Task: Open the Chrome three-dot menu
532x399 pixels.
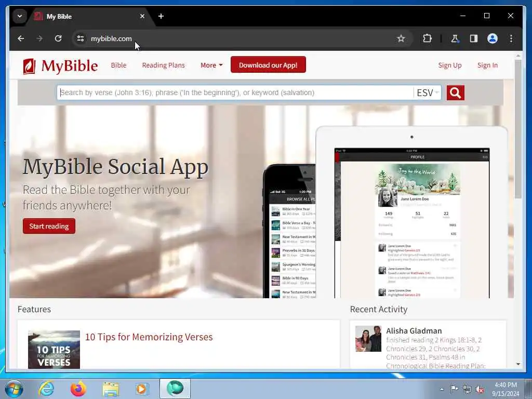Action: (x=511, y=38)
